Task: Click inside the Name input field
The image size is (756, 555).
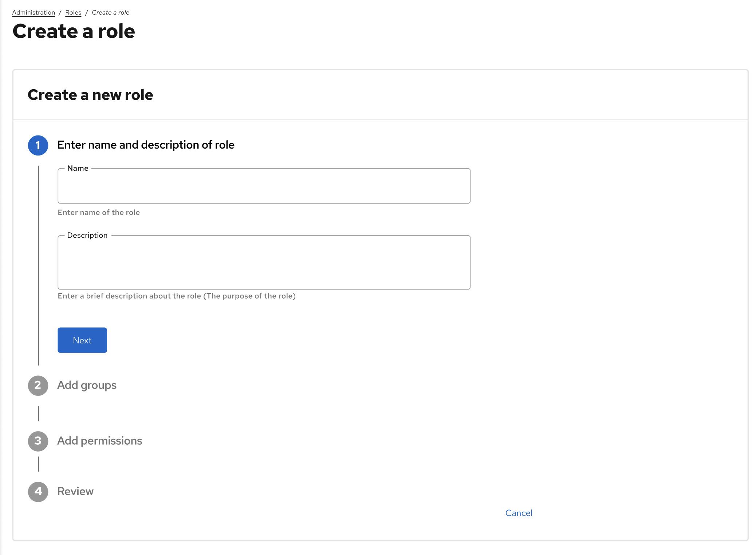Action: click(264, 186)
